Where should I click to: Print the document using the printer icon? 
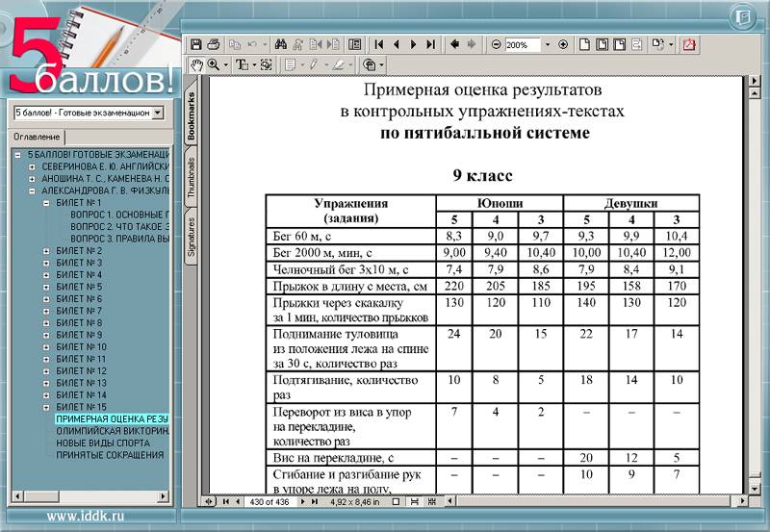pyautogui.click(x=213, y=44)
